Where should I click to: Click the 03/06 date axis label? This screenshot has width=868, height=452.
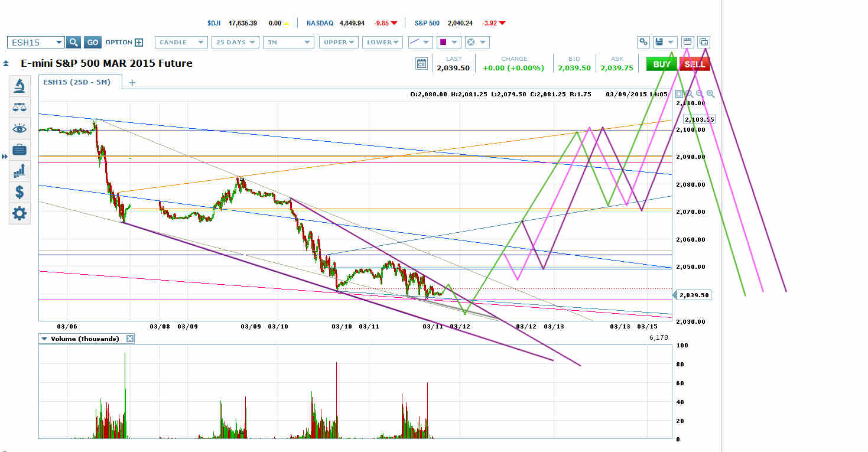67,326
